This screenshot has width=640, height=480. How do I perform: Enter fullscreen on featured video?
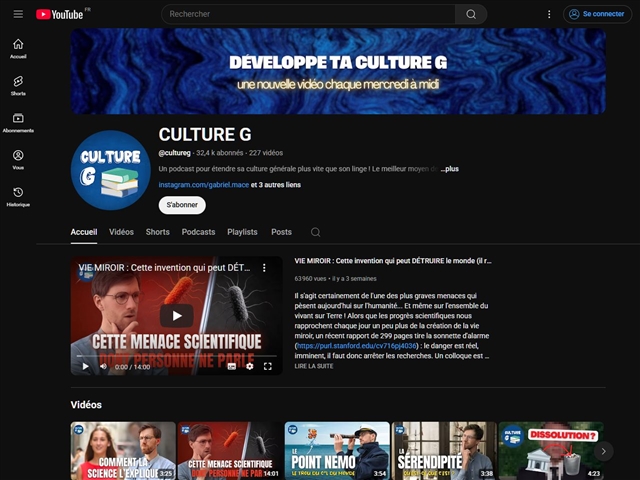coord(267,366)
